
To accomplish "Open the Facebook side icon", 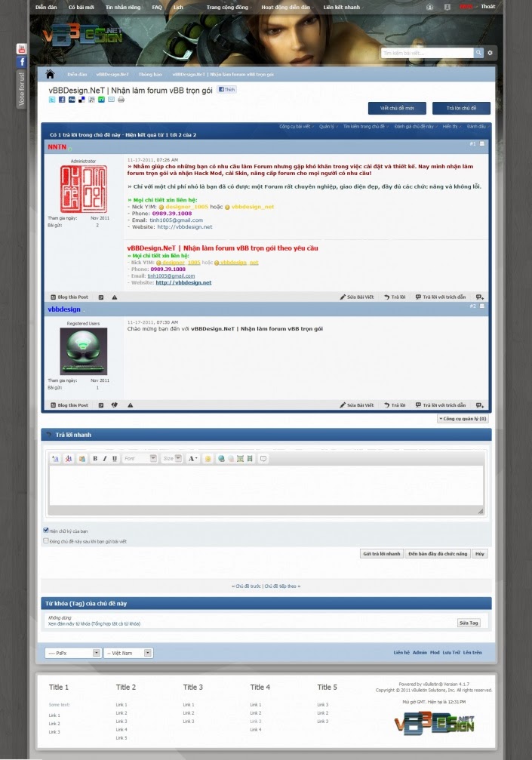I will pyautogui.click(x=21, y=62).
